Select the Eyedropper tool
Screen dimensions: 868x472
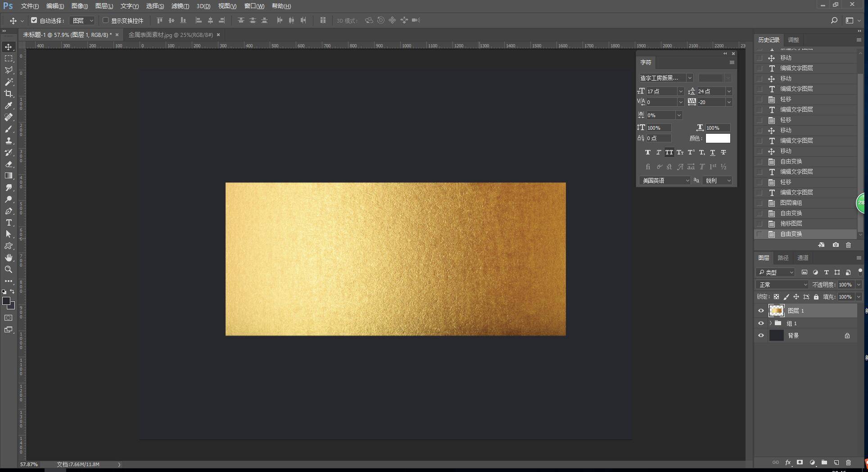pyautogui.click(x=9, y=105)
